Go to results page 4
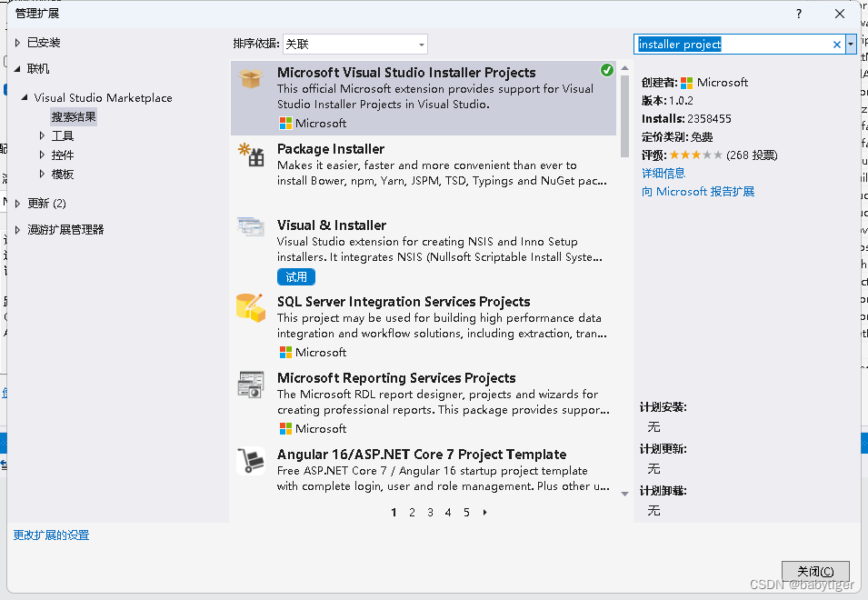 (448, 513)
